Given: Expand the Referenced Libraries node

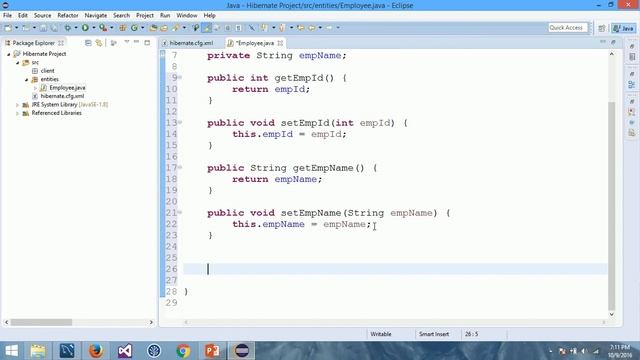Looking at the screenshot, I should pos(18,113).
